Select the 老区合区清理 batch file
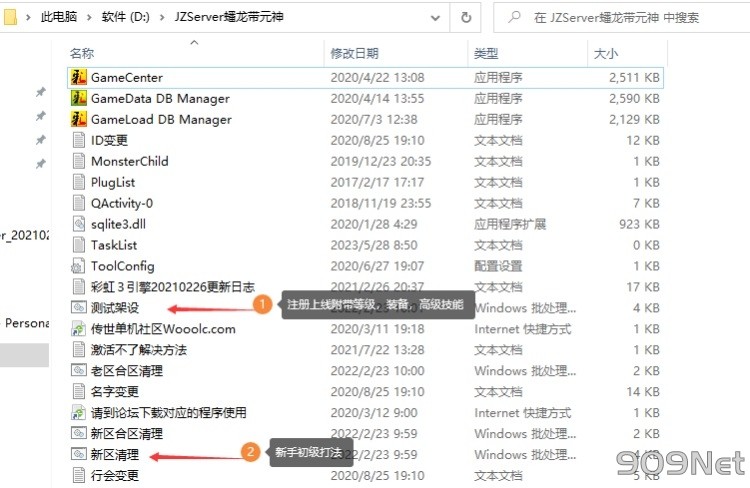Viewport: 750px width, 488px height. [x=126, y=371]
